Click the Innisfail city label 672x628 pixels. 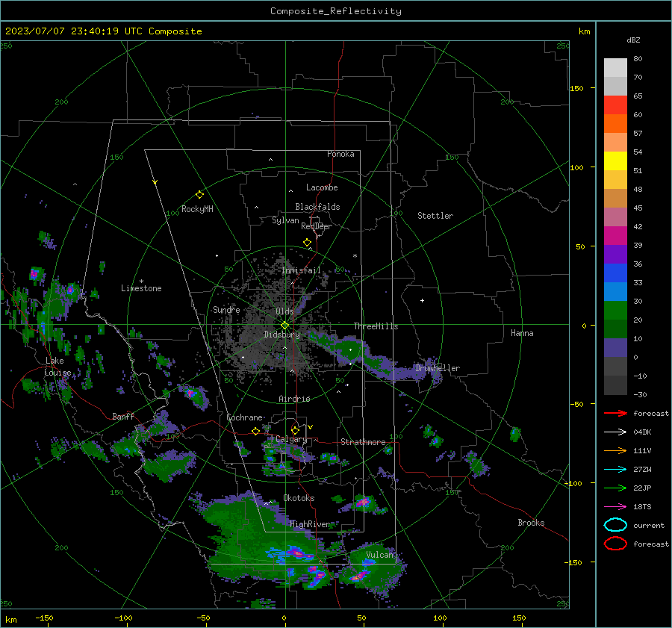click(x=302, y=270)
